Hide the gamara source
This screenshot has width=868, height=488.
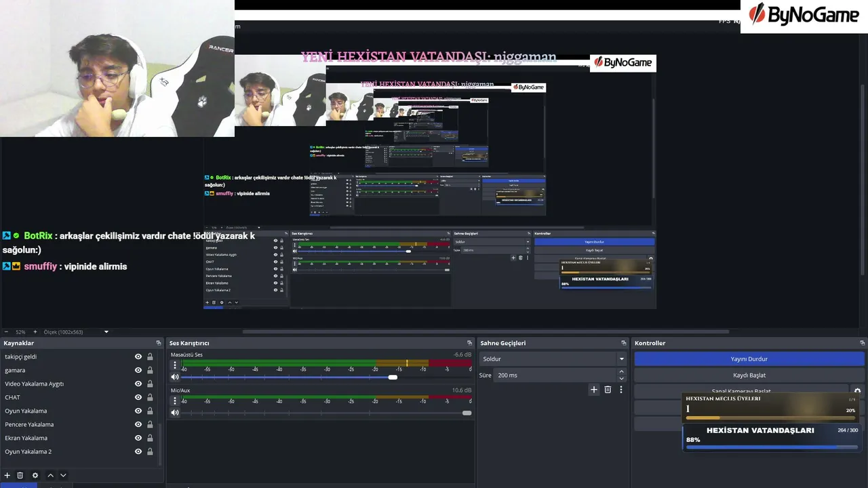[x=138, y=370]
